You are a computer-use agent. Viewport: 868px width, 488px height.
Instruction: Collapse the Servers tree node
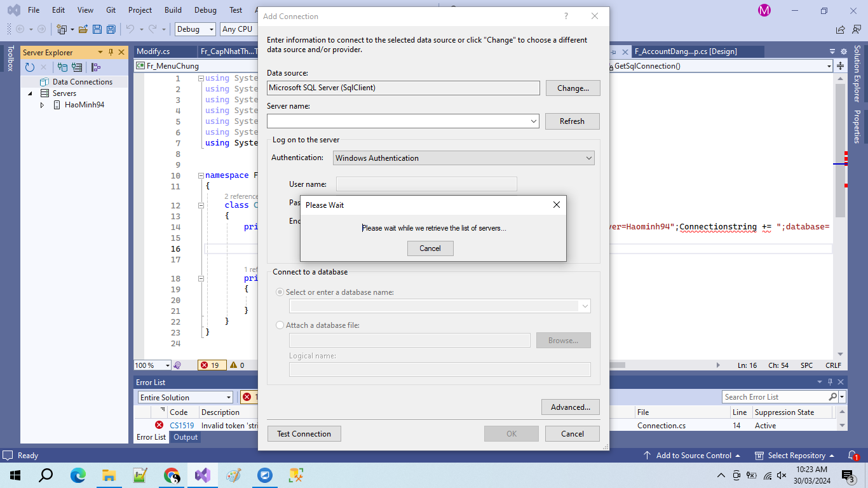pyautogui.click(x=30, y=93)
